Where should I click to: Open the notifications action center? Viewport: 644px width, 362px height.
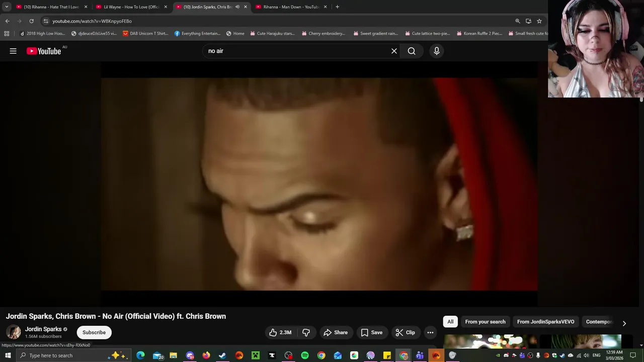coord(633,355)
